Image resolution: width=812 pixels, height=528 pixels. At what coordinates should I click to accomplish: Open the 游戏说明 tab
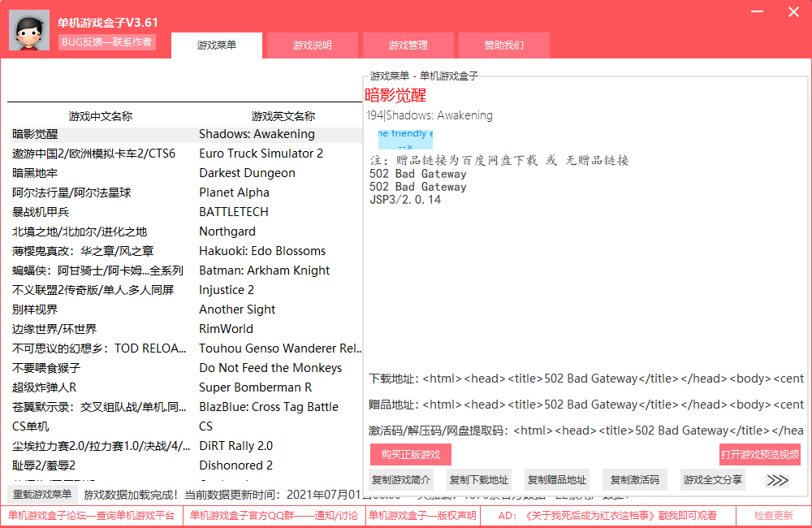[313, 45]
